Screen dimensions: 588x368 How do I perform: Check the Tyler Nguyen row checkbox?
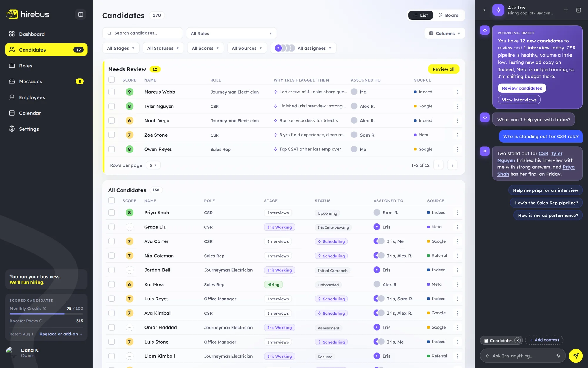coord(112,106)
